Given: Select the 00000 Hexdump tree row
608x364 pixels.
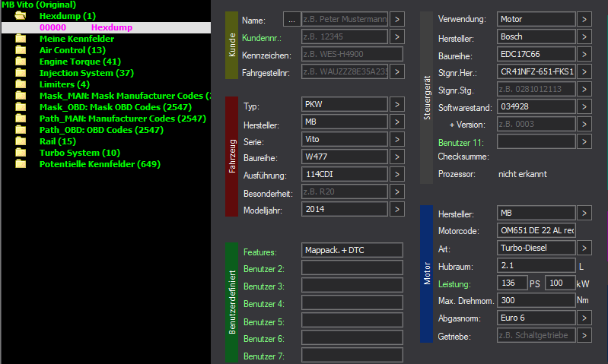Looking at the screenshot, I should tap(107, 27).
